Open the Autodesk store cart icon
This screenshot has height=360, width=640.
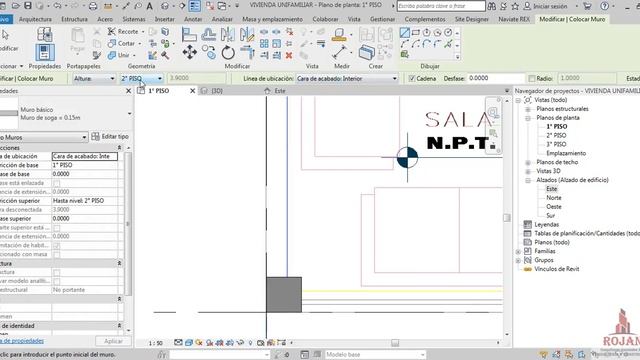coord(587,6)
